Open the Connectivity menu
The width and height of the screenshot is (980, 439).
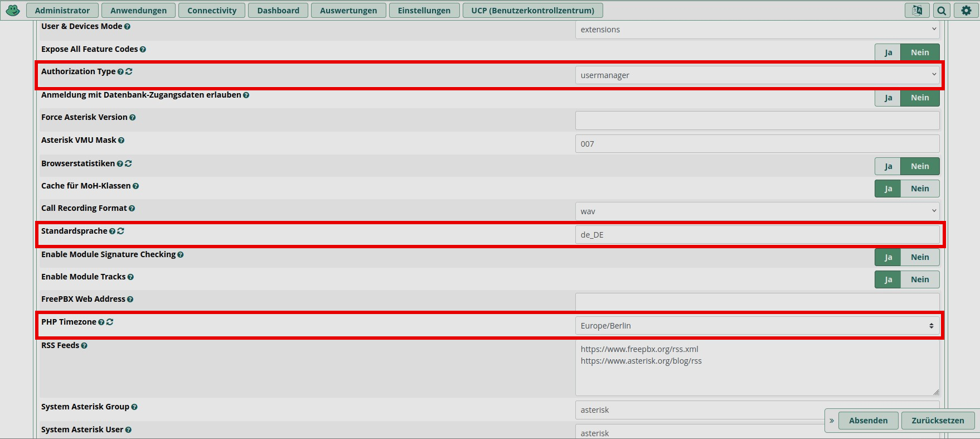(212, 11)
